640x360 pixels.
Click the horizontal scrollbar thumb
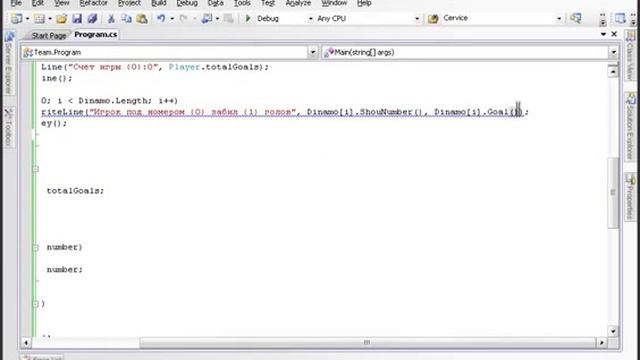point(367,342)
